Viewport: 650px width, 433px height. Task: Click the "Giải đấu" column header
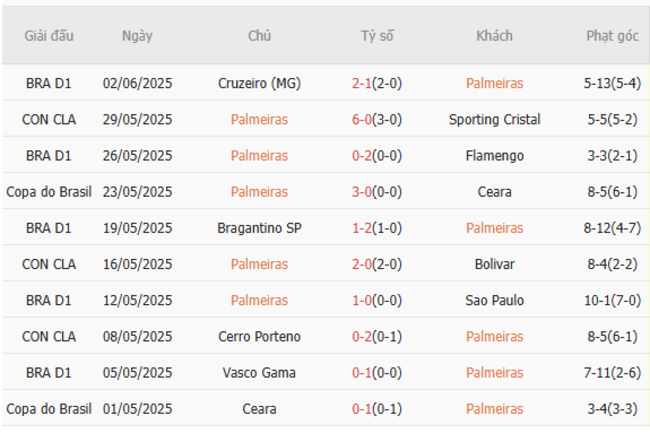[x=49, y=36]
